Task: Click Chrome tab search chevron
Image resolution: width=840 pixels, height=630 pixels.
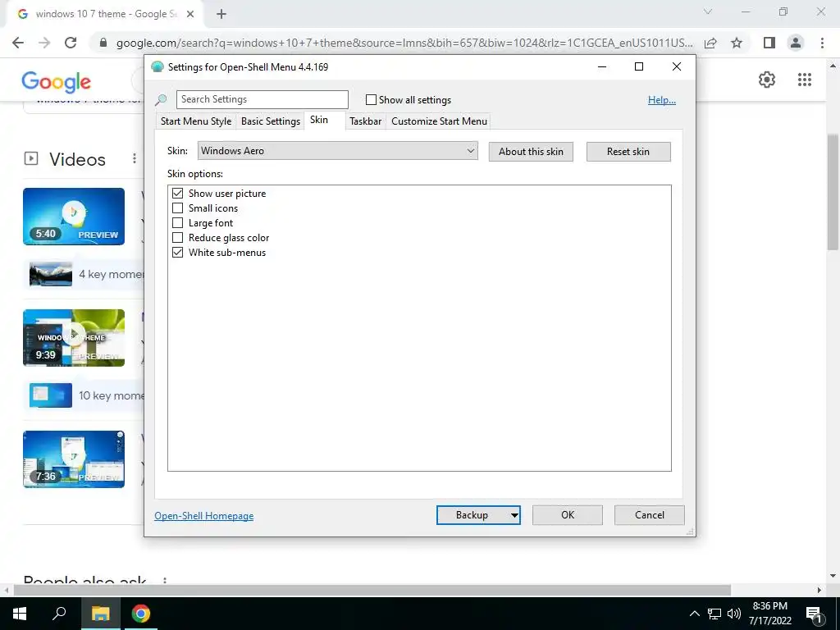Action: pos(708,11)
